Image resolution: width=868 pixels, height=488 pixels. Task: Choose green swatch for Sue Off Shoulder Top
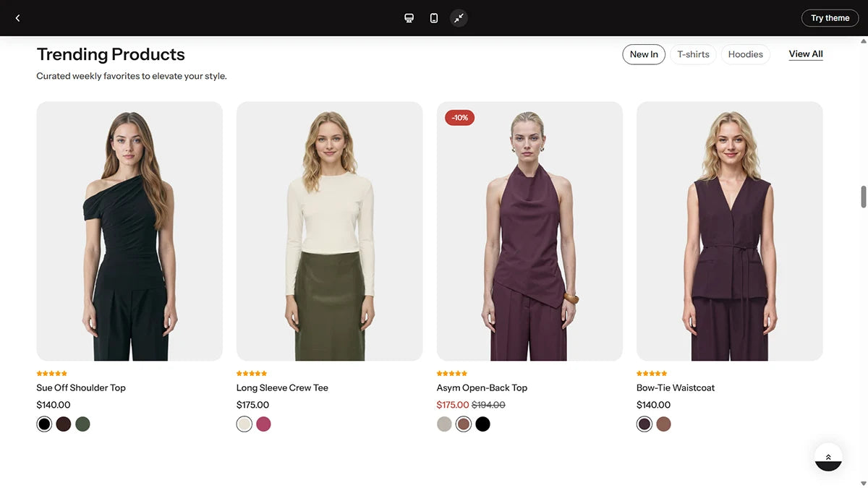coord(82,424)
